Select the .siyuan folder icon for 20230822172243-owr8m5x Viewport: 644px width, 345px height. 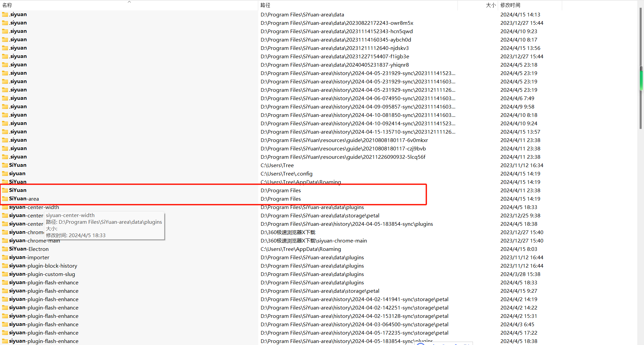click(x=5, y=23)
